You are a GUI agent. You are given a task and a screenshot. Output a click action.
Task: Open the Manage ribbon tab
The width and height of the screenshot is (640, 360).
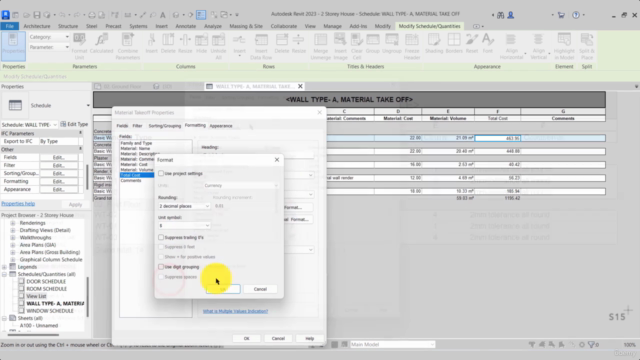332,26
